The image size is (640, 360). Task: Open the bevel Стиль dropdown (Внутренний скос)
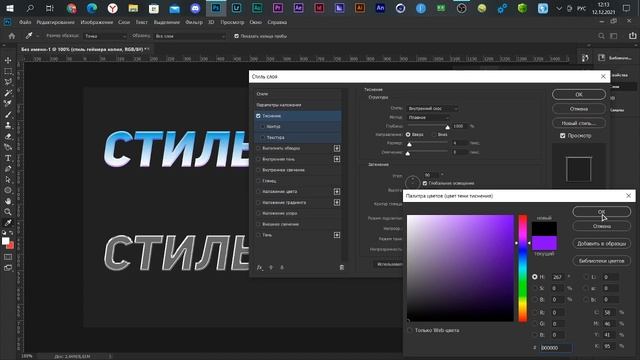[x=433, y=108]
